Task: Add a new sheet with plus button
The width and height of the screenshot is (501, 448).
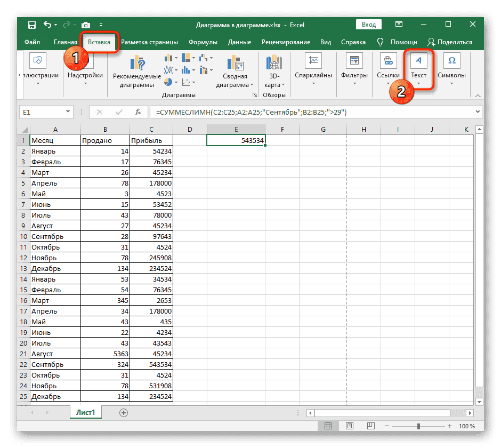Action: pos(124,413)
